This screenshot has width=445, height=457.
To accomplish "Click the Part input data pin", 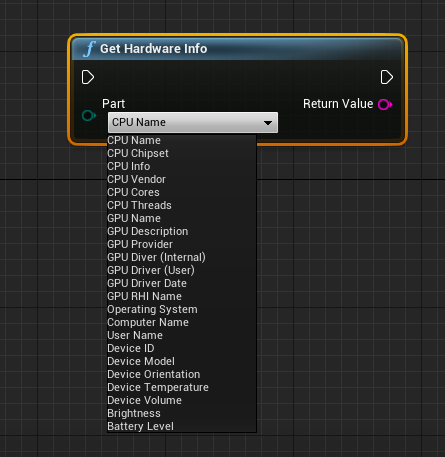I will click(x=89, y=116).
